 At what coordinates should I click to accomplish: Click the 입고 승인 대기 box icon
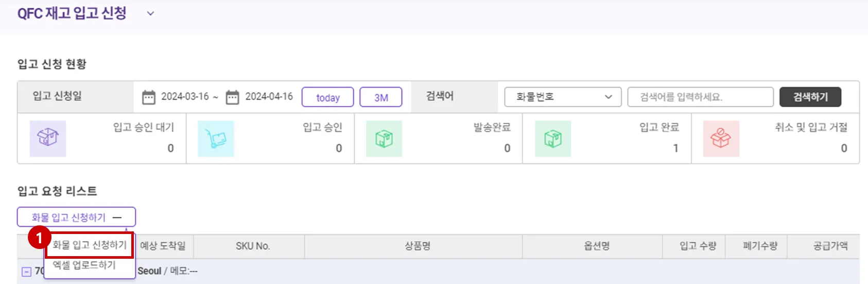48,138
